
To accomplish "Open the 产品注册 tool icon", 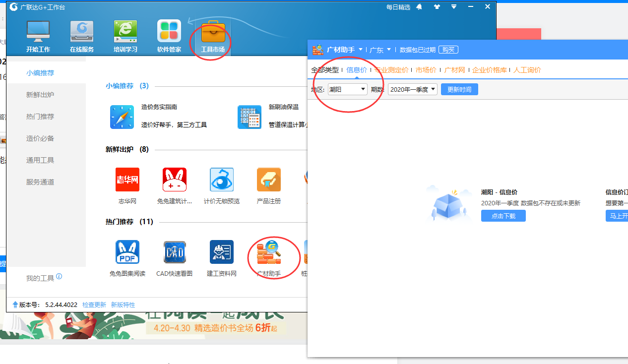I will 269,180.
